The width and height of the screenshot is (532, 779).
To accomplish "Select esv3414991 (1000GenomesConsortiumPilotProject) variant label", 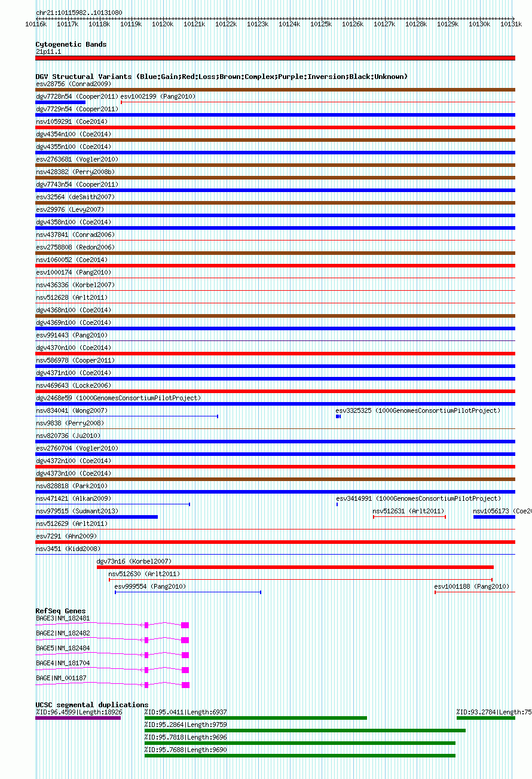I will [418, 499].
